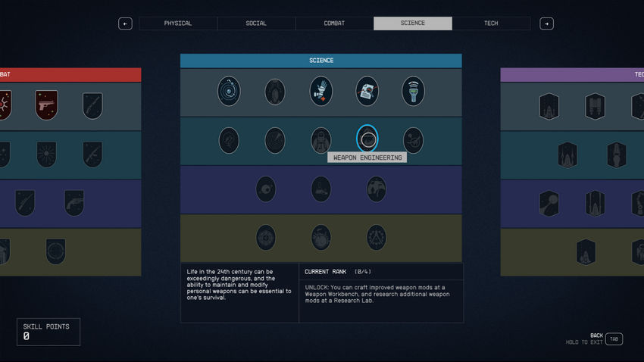Click first skill icon in Science's bottom row

265,237
